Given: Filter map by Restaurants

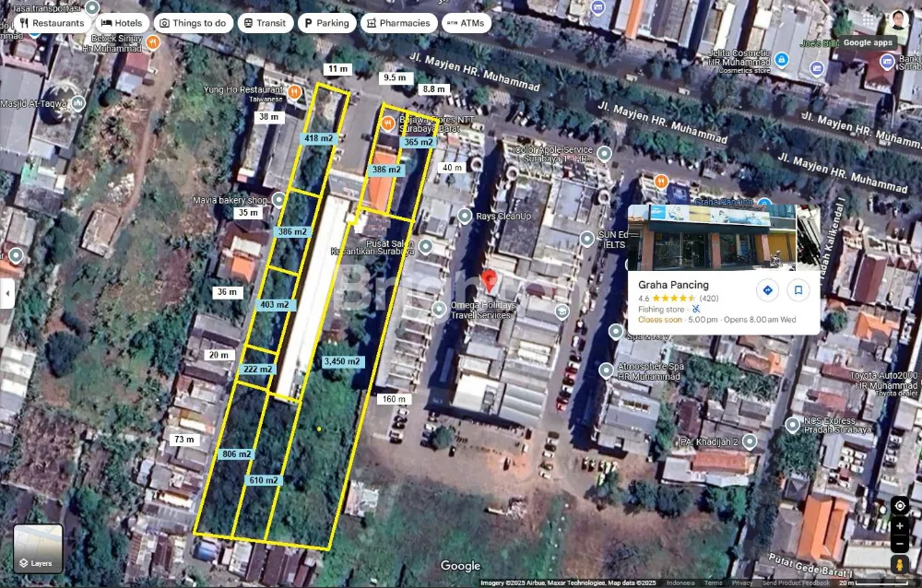Looking at the screenshot, I should (x=52, y=23).
